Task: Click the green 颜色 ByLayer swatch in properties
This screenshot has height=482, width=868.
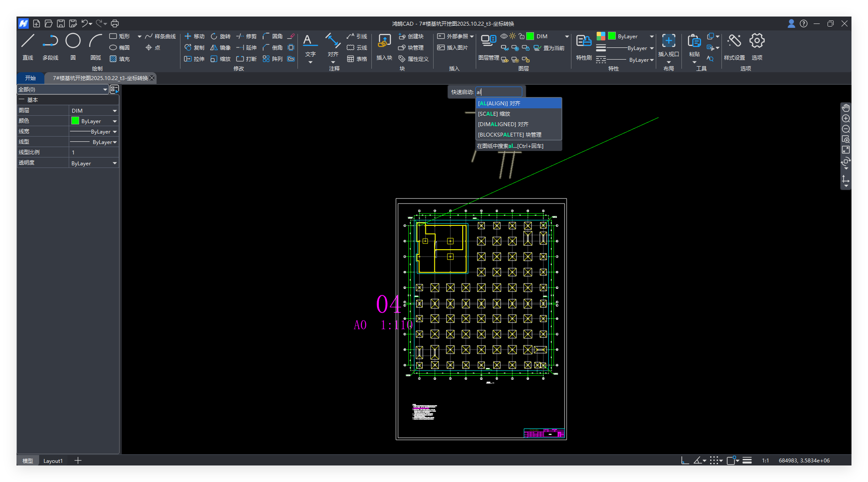Action: 75,121
